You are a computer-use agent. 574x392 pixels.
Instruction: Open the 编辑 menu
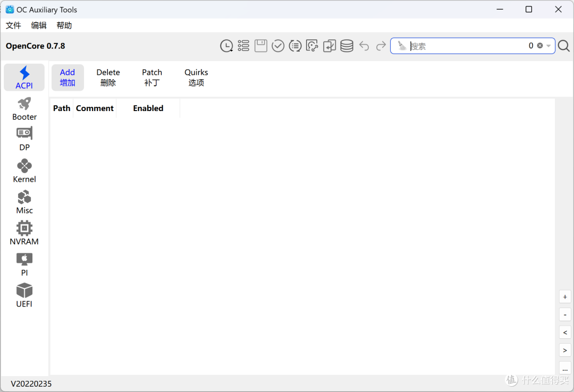pos(39,25)
